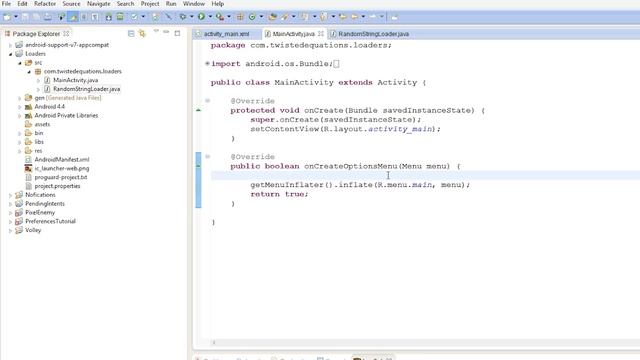Close the MainActivity.java editor tab
Image resolution: width=640 pixels, height=360 pixels.
(x=321, y=33)
